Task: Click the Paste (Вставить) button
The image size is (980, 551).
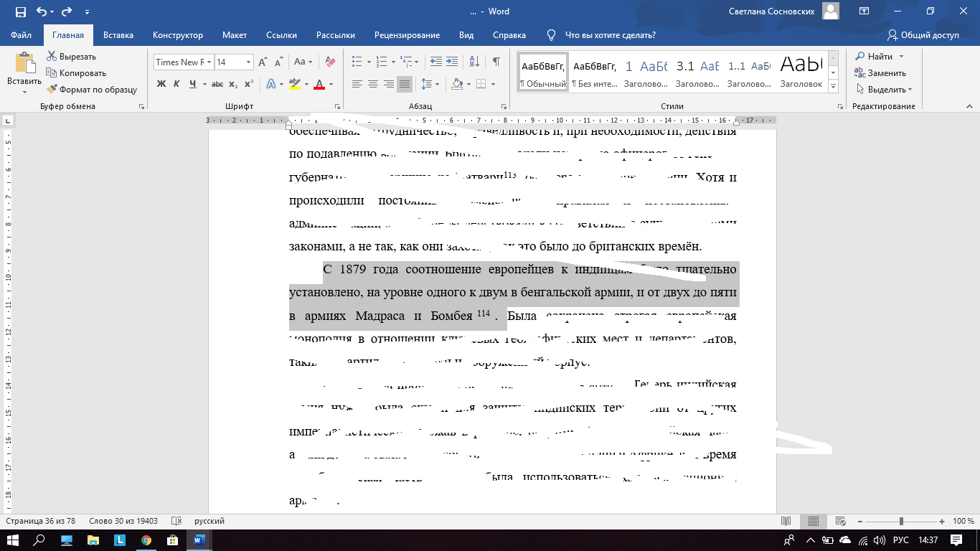Action: click(24, 73)
